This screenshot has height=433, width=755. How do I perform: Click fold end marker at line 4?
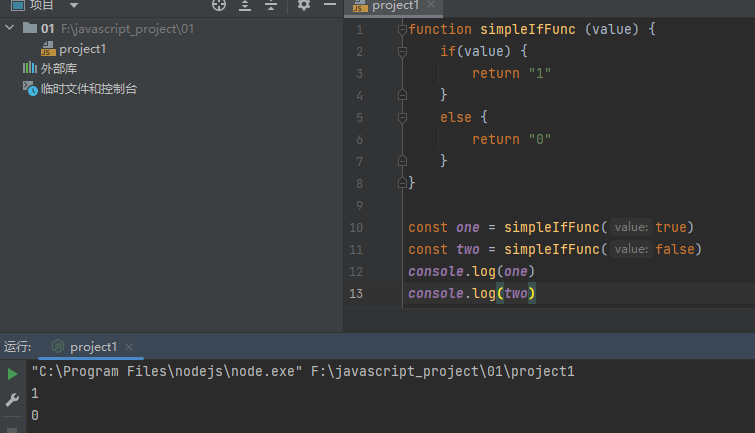pos(403,95)
